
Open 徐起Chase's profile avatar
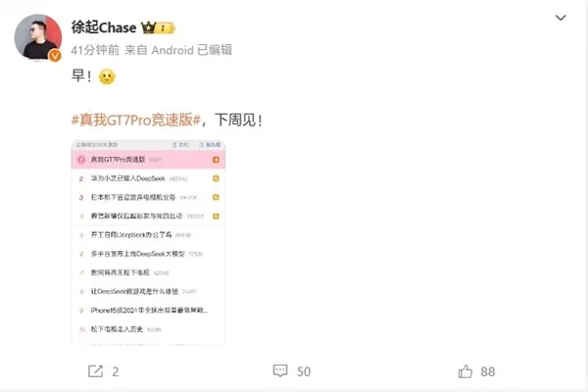(38, 37)
